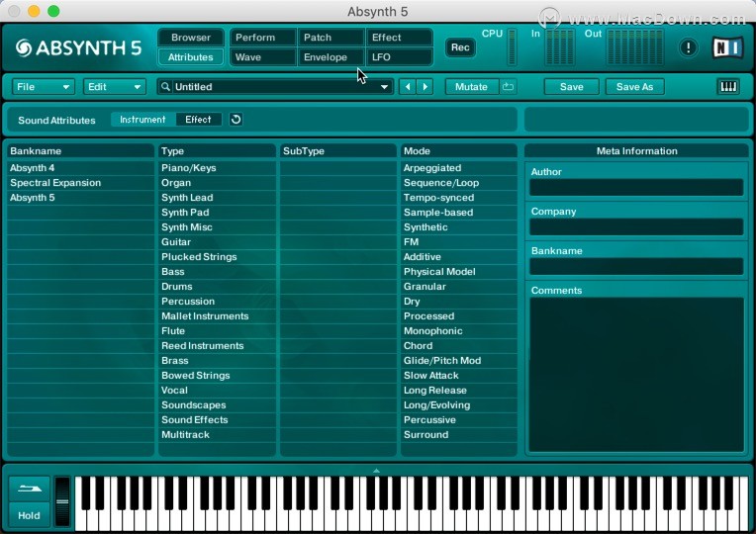Select Sequence/Loop mode
Viewport: 756px width, 534px height.
(459, 183)
